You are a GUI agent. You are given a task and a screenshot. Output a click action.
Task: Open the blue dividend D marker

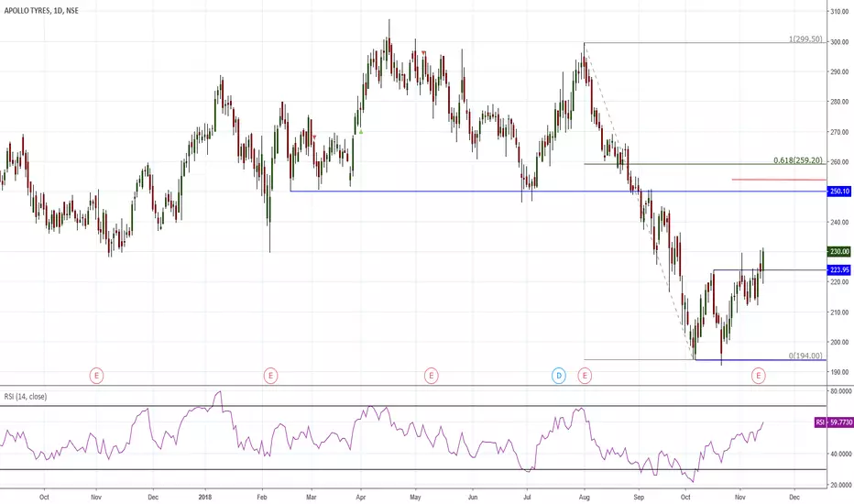coord(559,376)
